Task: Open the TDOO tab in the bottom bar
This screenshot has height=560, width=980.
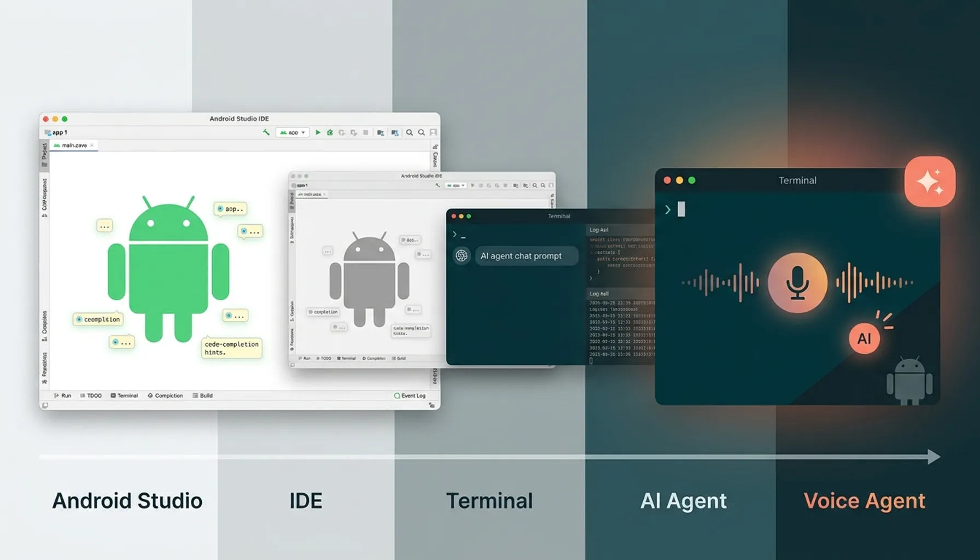Action: coord(91,395)
